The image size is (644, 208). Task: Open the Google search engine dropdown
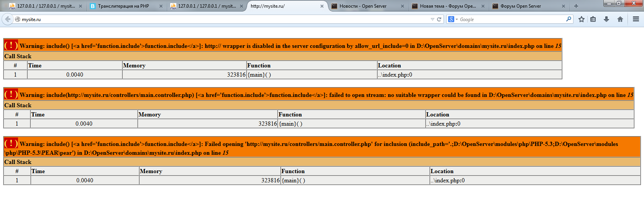click(453, 19)
